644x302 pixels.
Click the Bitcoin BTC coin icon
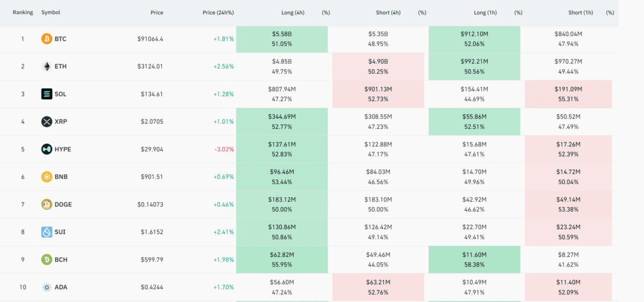pos(47,39)
